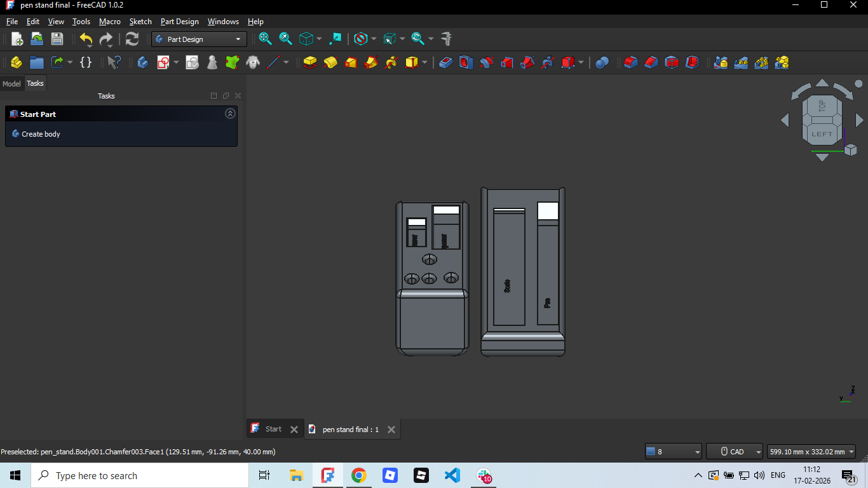Viewport: 868px width, 488px height.
Task: Click the Hole tool icon
Action: [466, 62]
